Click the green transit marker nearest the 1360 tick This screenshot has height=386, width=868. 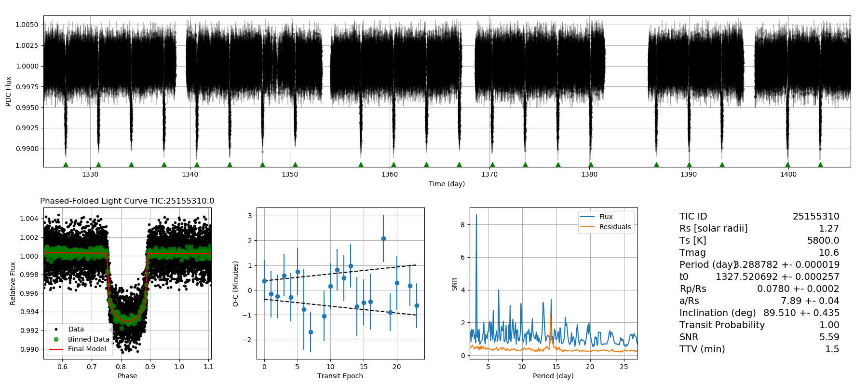pyautogui.click(x=393, y=165)
